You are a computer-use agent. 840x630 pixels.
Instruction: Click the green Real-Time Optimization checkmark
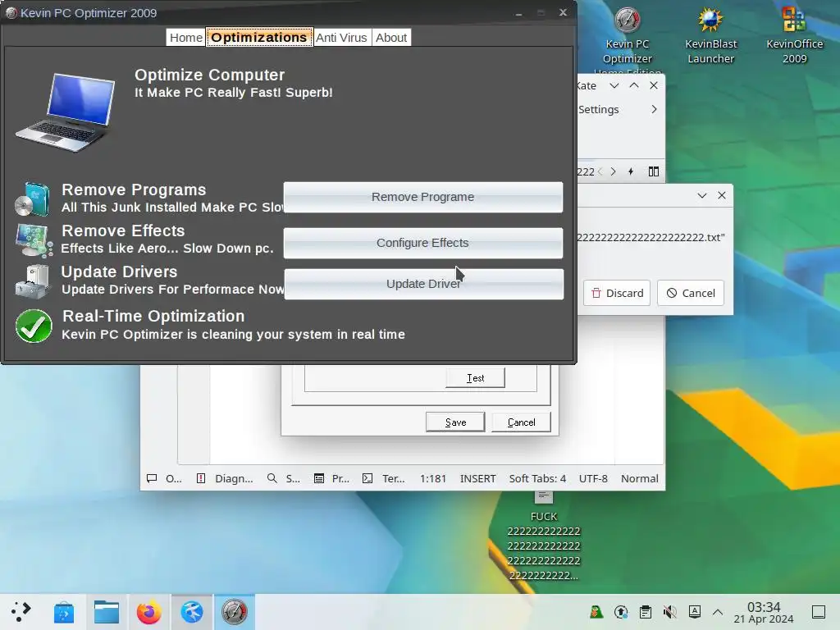pyautogui.click(x=34, y=326)
